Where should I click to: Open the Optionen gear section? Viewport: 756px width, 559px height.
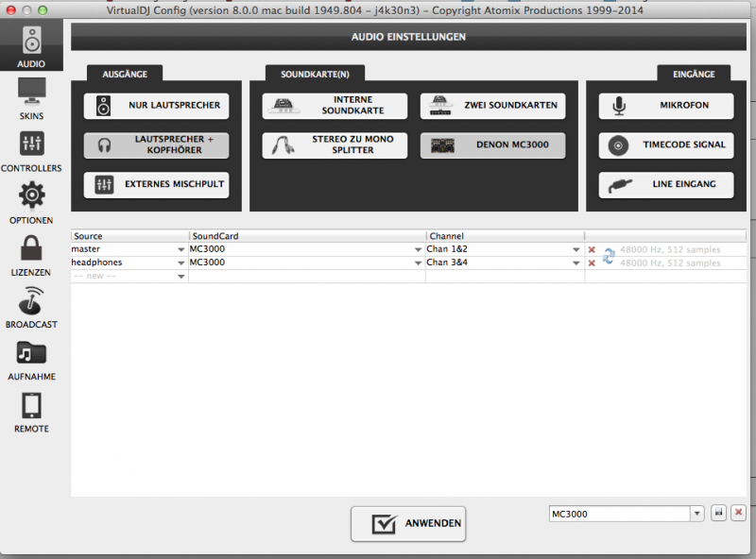pos(31,203)
